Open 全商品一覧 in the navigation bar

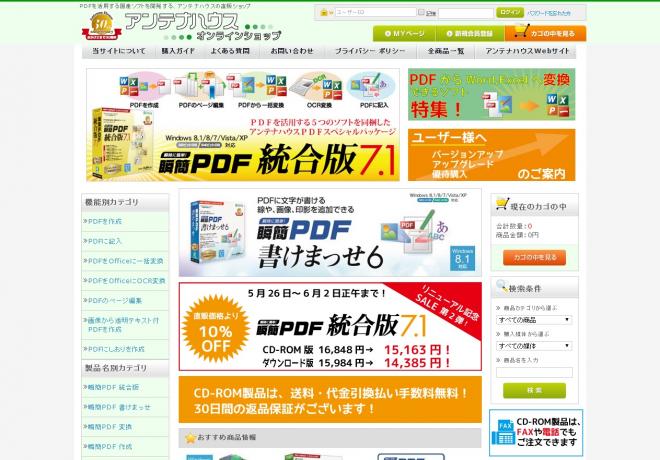[x=445, y=51]
